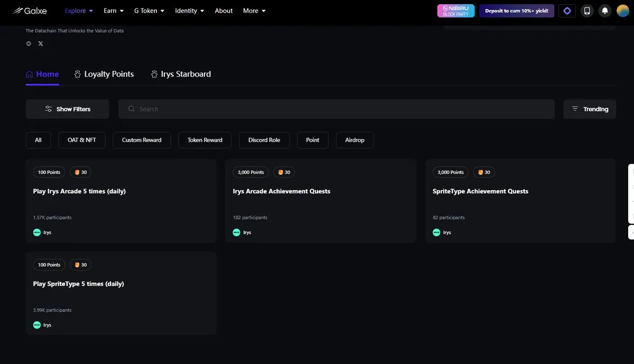The image size is (634, 364).
Task: Open the Irys X (Twitter) link
Action: 41,43
